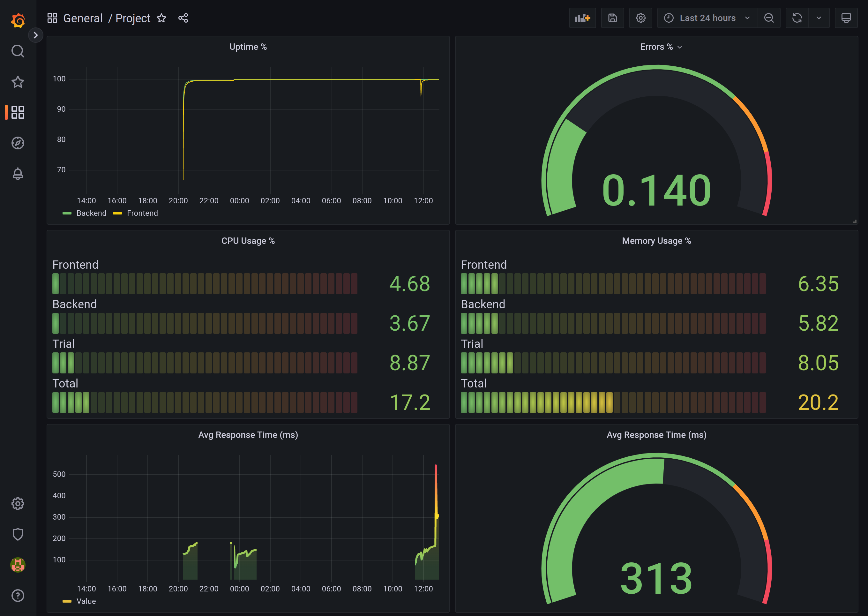Click the yellow Value legend color swatch
Screen dimensions: 868x616
(x=67, y=601)
